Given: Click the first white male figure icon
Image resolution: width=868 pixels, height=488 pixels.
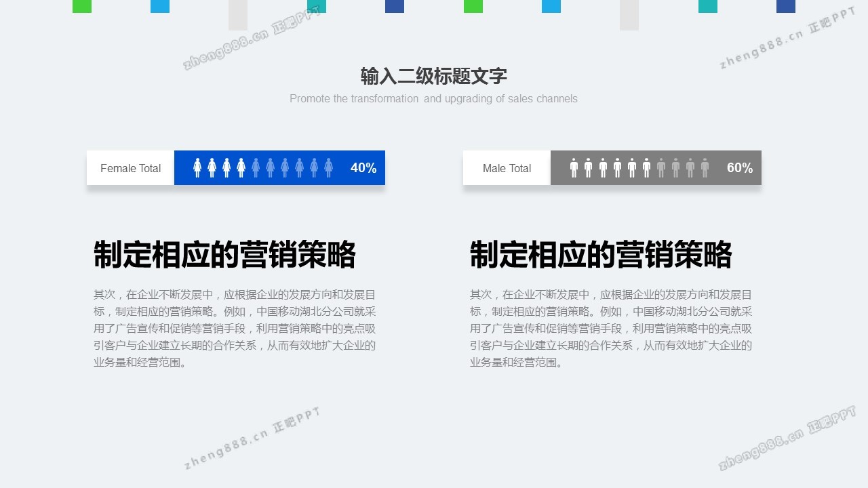Looking at the screenshot, I should 574,168.
